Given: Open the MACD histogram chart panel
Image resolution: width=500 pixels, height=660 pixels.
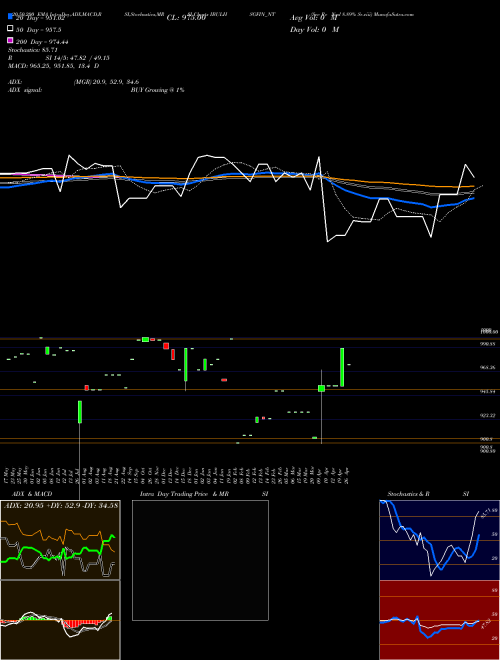Looking at the screenshot, I should 60,620.
